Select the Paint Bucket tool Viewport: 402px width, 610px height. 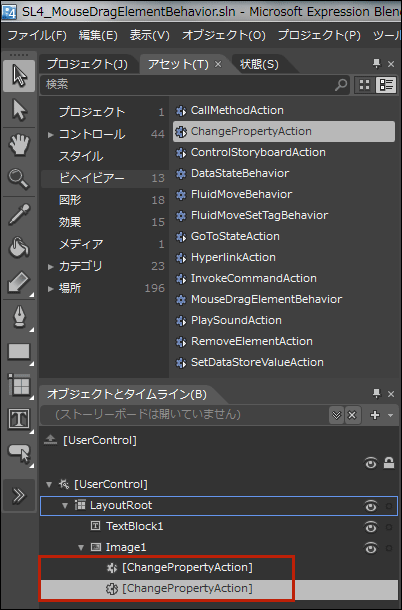(x=19, y=248)
